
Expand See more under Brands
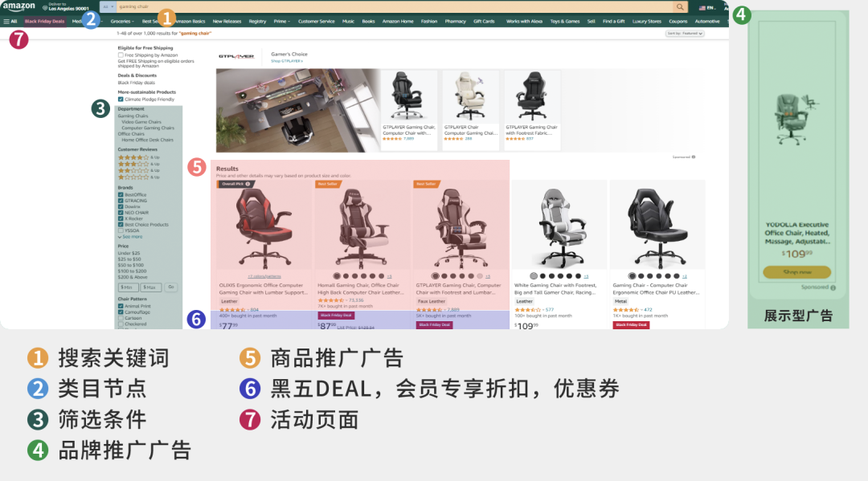[x=132, y=237]
